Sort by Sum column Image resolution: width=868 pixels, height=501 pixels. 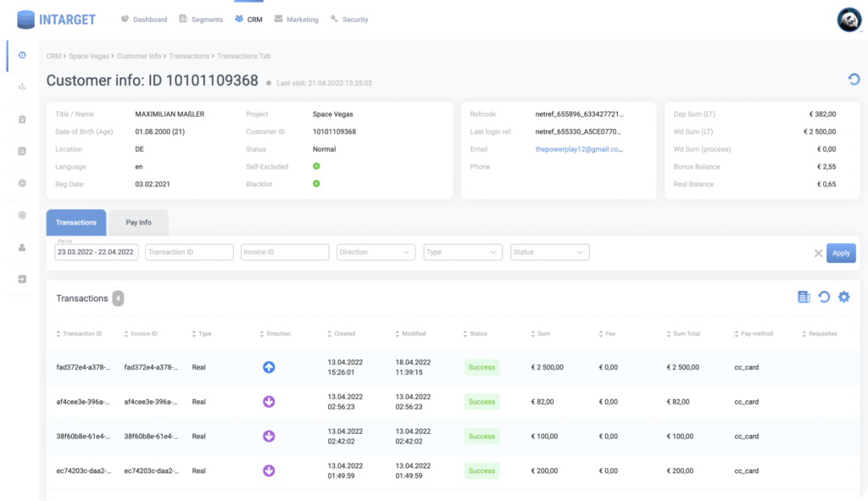(540, 334)
